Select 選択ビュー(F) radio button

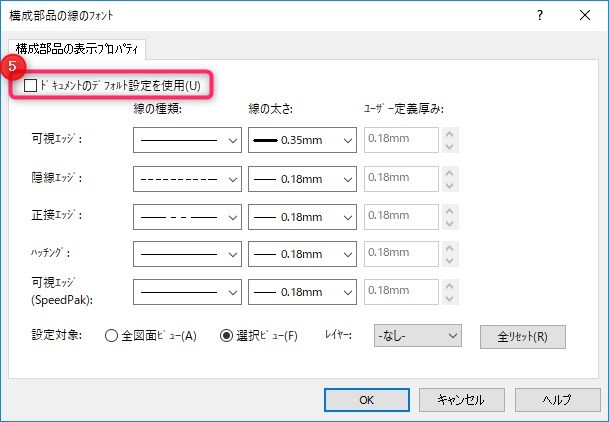[226, 336]
